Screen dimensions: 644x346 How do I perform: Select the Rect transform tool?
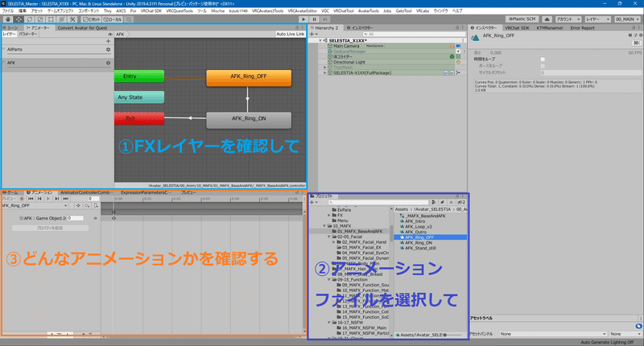[x=51, y=19]
